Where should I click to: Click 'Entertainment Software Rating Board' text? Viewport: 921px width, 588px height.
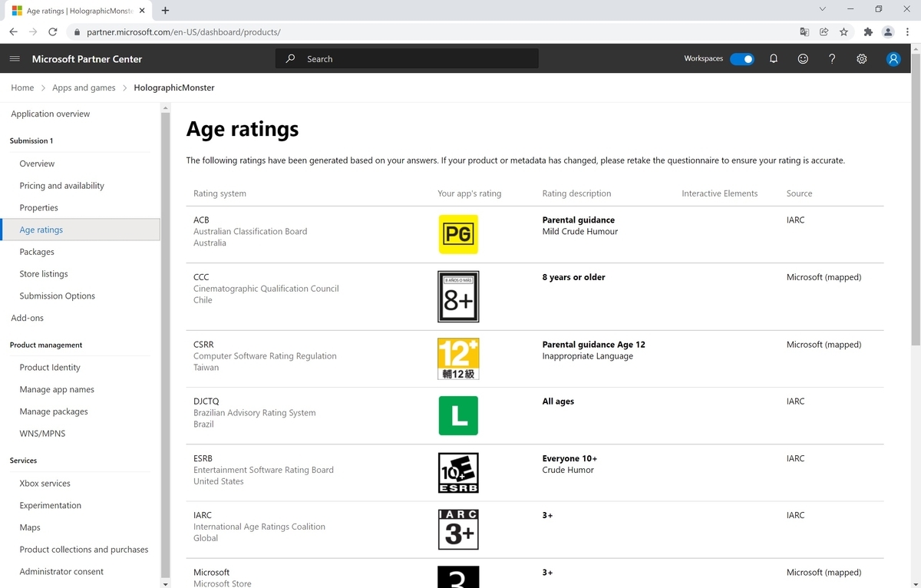coord(263,470)
